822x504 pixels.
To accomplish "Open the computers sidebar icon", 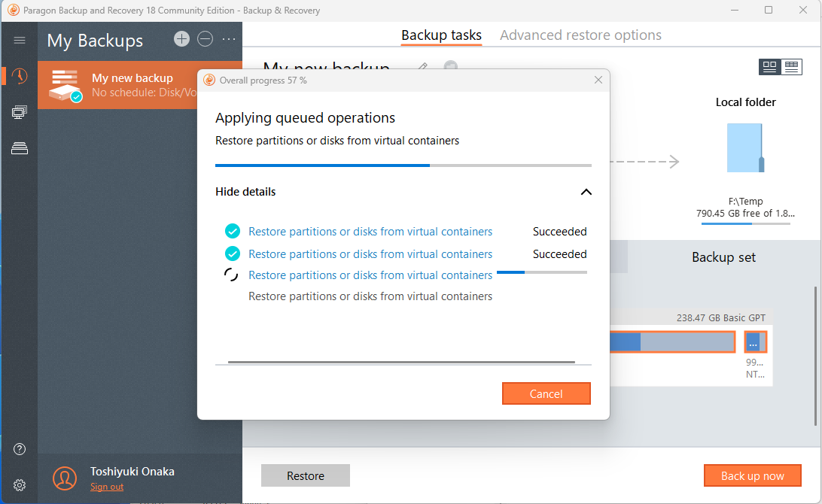I will point(20,112).
